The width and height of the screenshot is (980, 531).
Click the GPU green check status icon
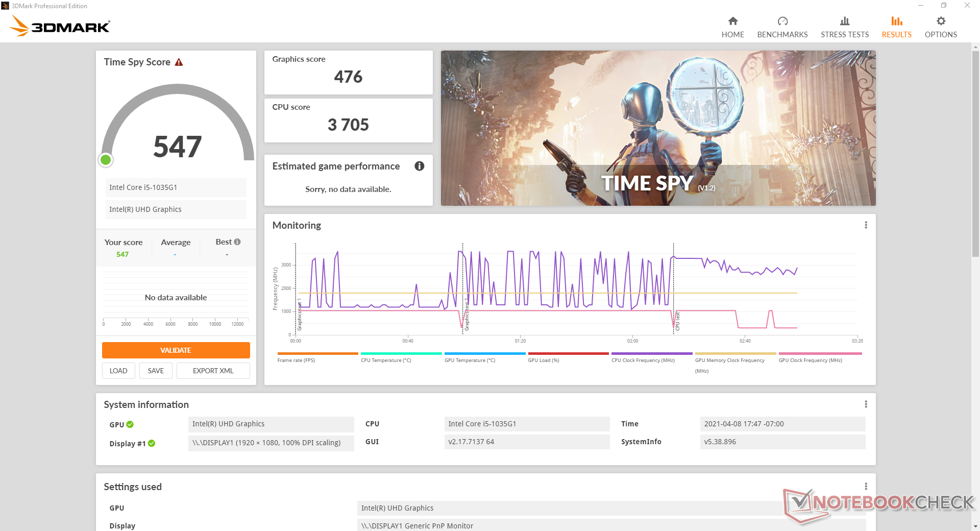pyautogui.click(x=130, y=424)
